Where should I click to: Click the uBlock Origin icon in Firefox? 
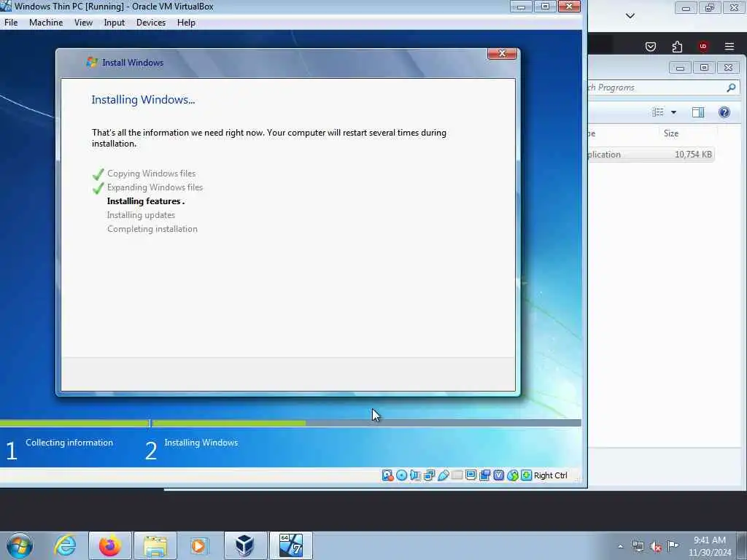coord(703,46)
